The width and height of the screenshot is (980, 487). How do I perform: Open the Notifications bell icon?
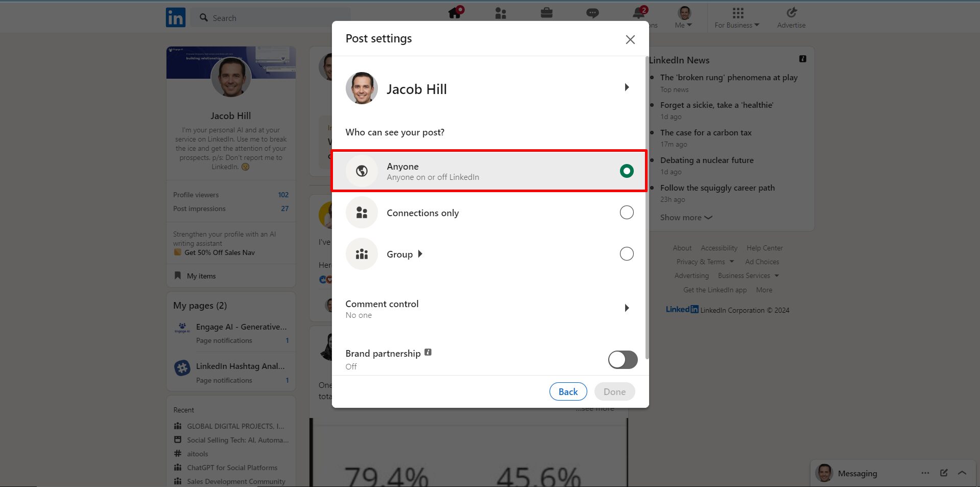pyautogui.click(x=639, y=13)
